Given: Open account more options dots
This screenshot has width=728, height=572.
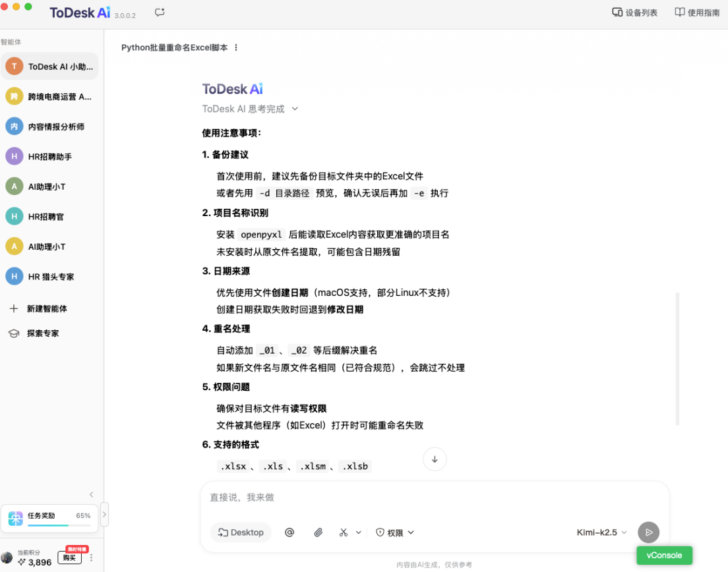Looking at the screenshot, I should (x=91, y=558).
